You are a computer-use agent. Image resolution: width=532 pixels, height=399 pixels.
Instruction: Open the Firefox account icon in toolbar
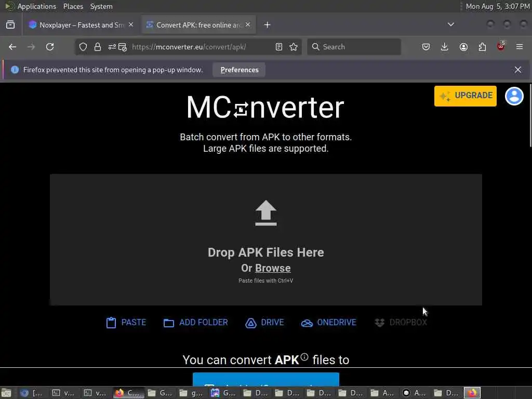click(463, 47)
